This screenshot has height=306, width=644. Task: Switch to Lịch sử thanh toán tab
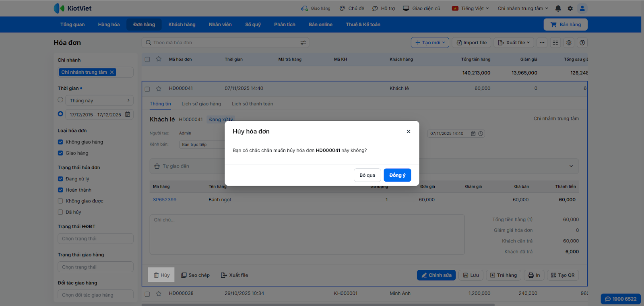[x=252, y=104]
